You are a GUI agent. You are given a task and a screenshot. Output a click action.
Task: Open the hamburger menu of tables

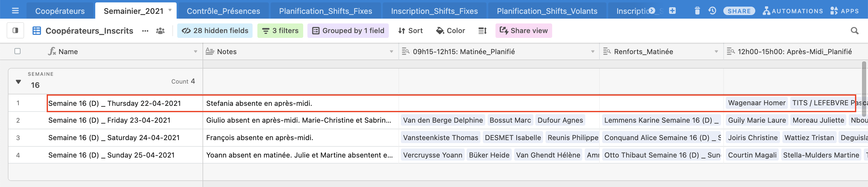click(x=15, y=11)
